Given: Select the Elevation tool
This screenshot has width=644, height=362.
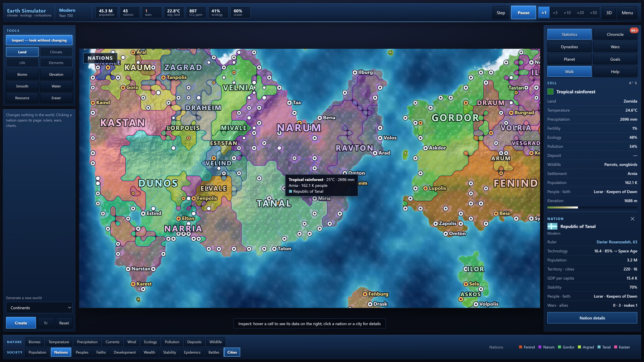Looking at the screenshot, I should point(56,74).
